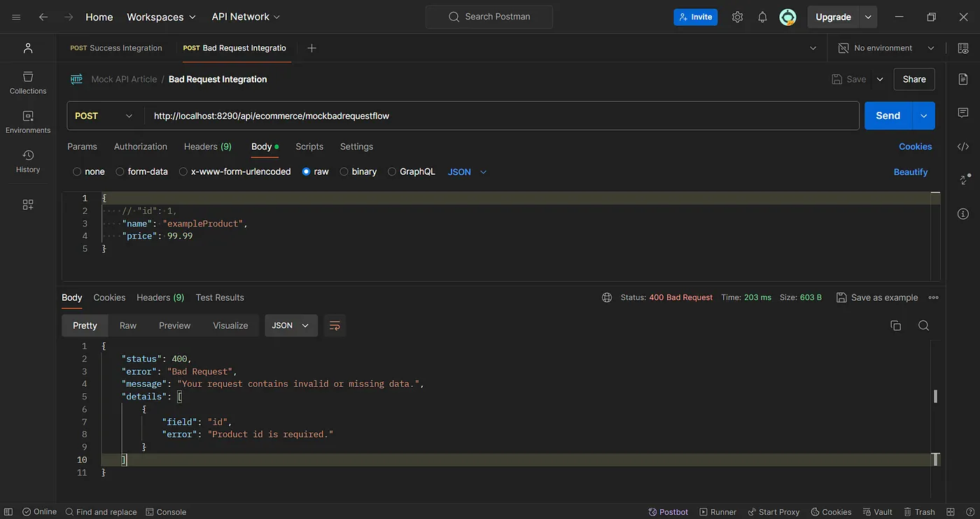This screenshot has width=980, height=519.
Task: Go back with the left arrow
Action: [43, 17]
